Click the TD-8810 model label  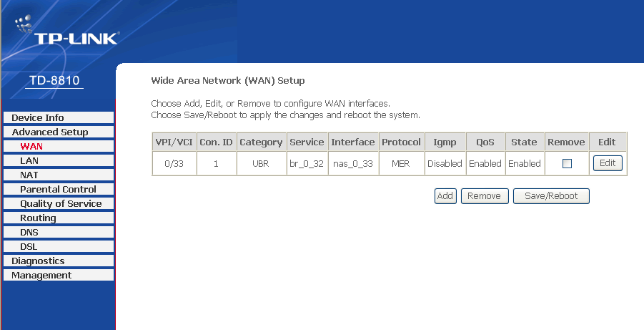(54, 79)
